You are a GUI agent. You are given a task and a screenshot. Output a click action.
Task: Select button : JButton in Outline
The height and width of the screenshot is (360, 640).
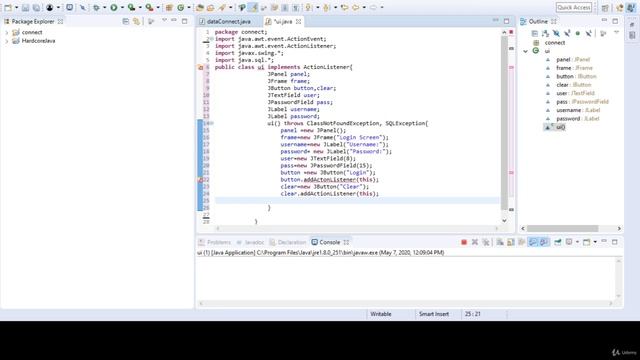pos(576,76)
